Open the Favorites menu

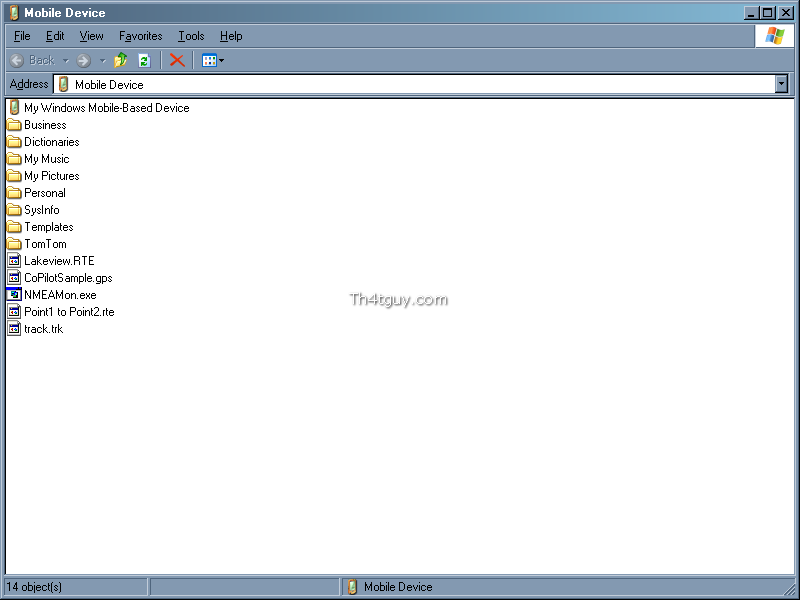(140, 36)
